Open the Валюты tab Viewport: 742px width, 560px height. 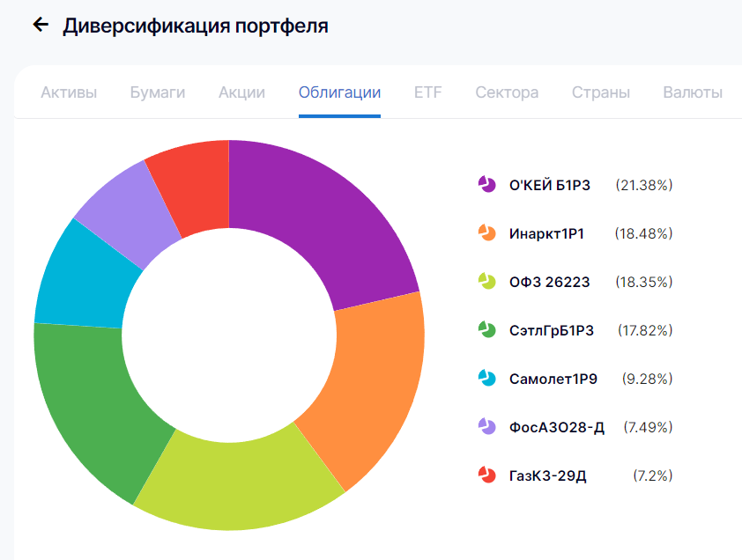coord(693,92)
